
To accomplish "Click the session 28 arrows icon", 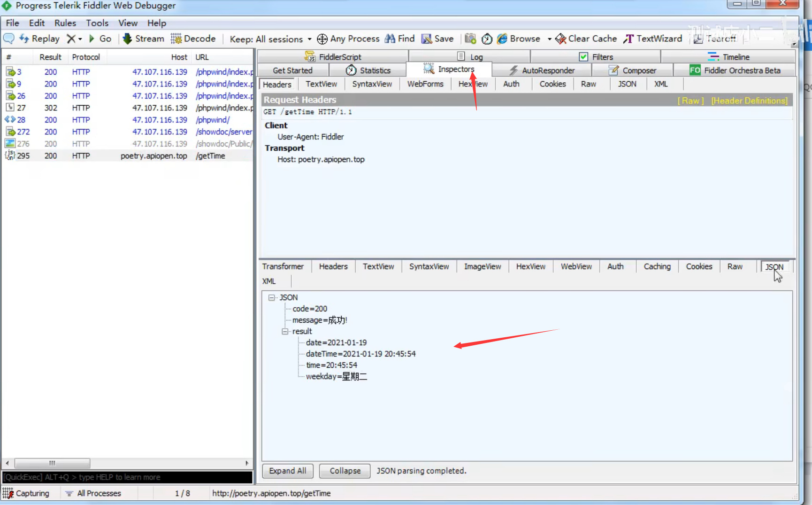I will [10, 119].
